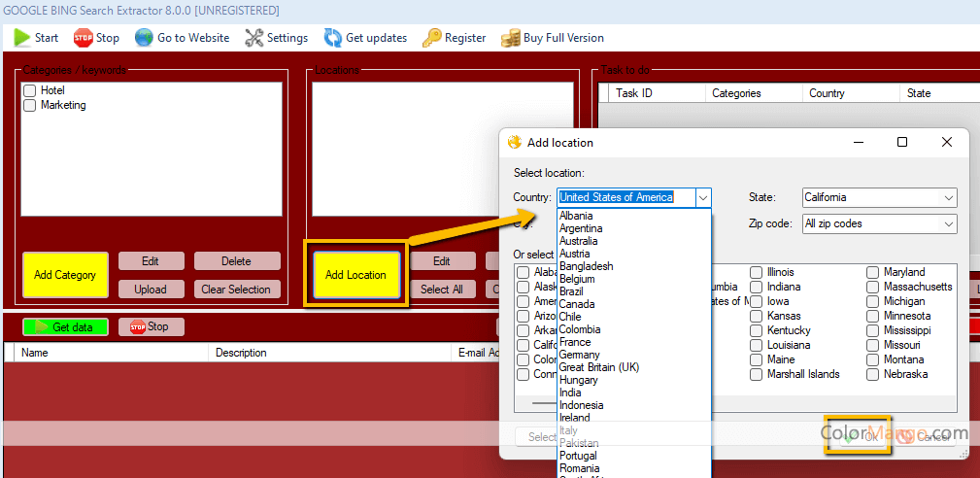Check the Hotel category checkbox
Screen dimensions: 980x478
(29, 90)
